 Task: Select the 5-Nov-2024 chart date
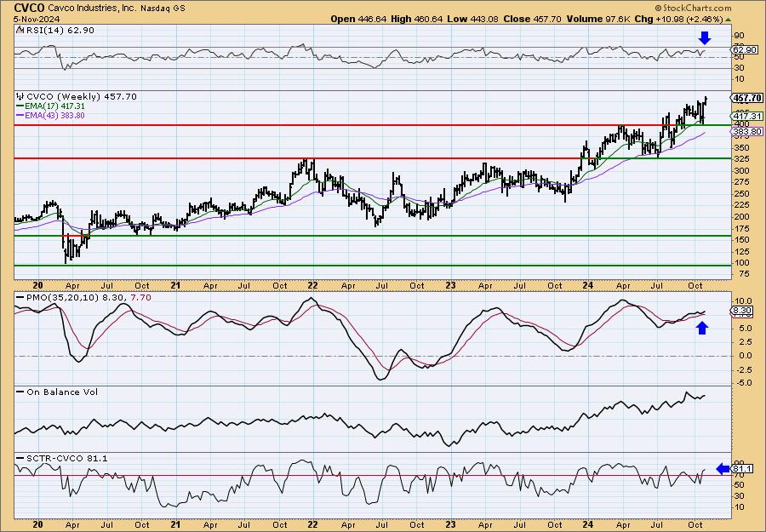[37, 18]
